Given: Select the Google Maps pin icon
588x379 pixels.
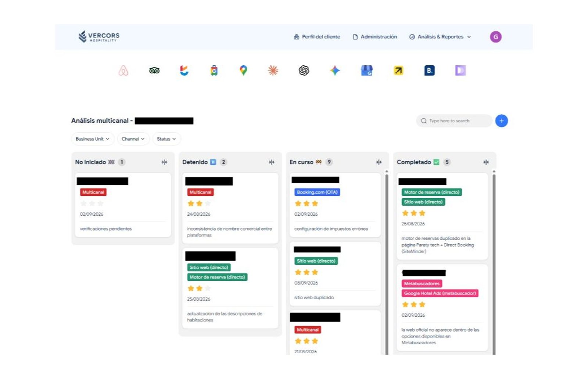Looking at the screenshot, I should point(243,71).
